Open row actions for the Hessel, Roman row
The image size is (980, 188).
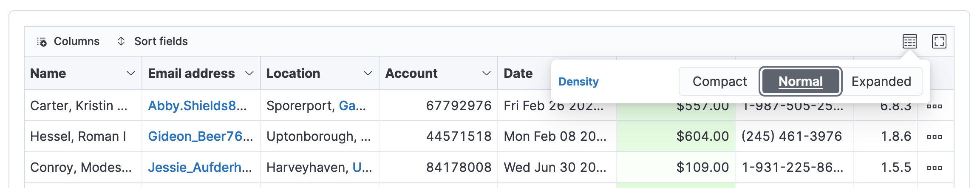click(x=935, y=137)
